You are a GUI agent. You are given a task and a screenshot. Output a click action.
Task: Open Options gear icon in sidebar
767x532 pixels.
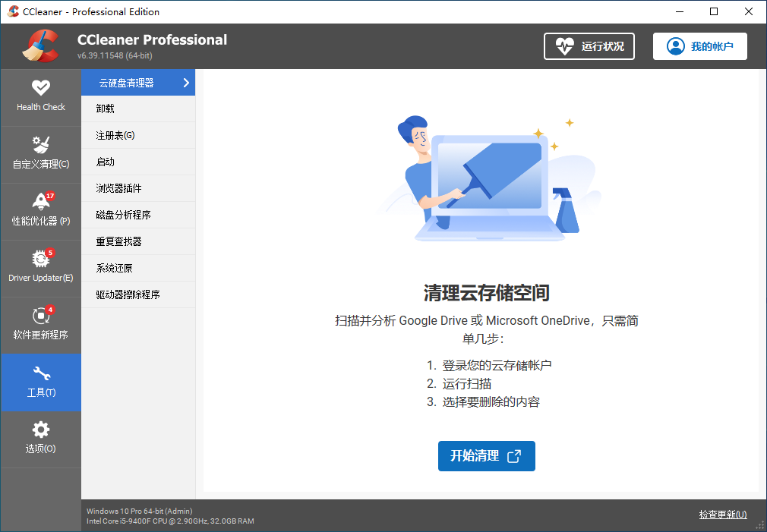[41, 430]
